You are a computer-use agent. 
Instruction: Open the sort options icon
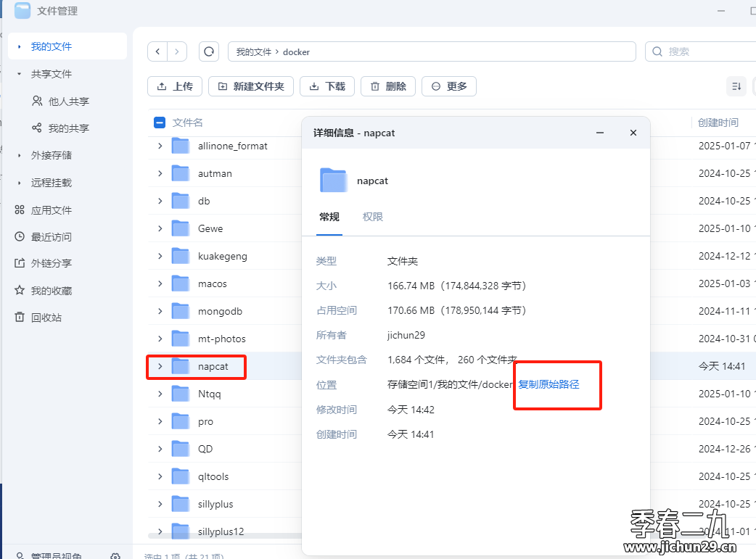736,86
